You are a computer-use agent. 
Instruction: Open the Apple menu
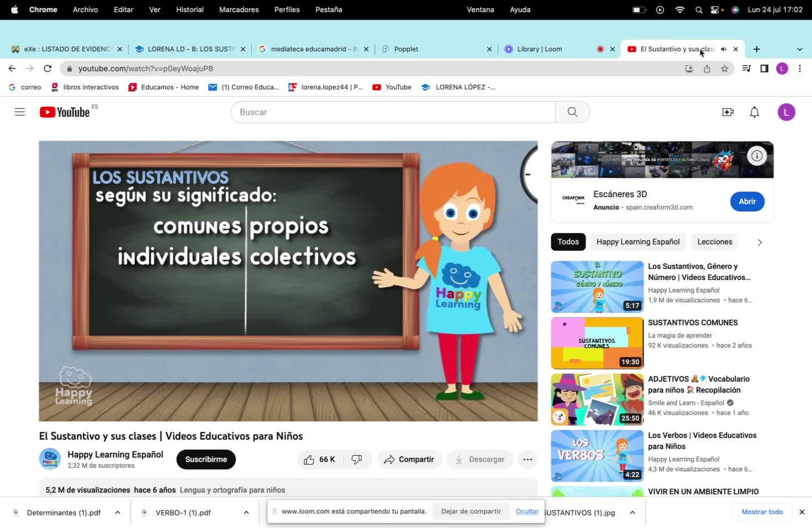click(x=14, y=9)
